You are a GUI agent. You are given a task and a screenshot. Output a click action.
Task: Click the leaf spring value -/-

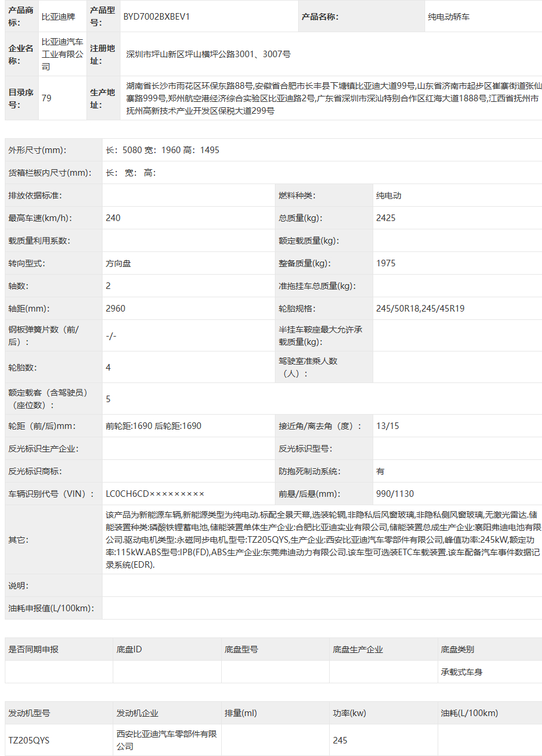[x=111, y=336]
